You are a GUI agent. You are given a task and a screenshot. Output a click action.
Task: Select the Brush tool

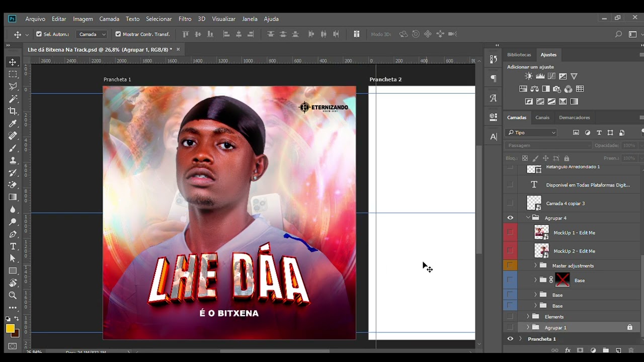[13, 148]
